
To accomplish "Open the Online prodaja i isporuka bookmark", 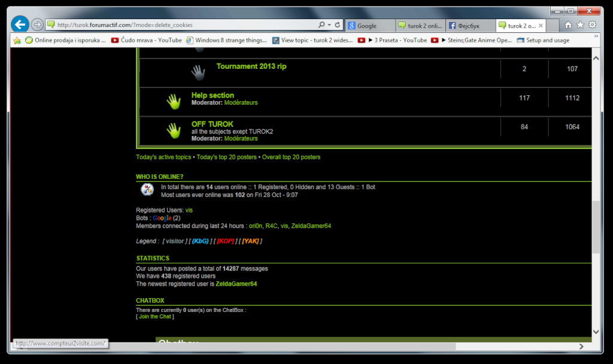I will pyautogui.click(x=65, y=40).
